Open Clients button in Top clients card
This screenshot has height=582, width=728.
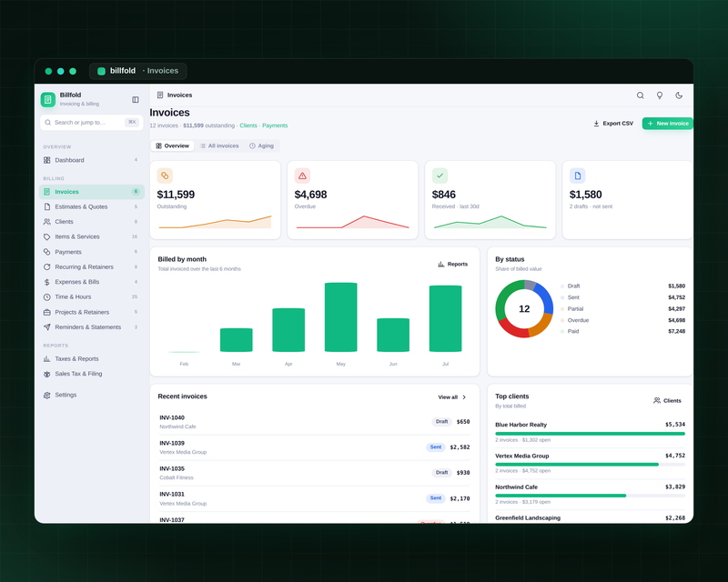pos(667,400)
